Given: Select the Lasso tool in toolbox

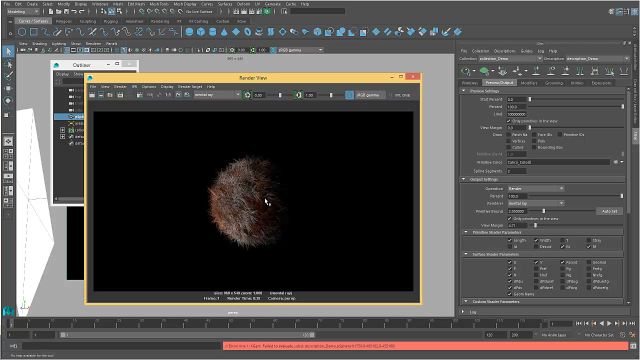Looking at the screenshot, I should pyautogui.click(x=9, y=64).
